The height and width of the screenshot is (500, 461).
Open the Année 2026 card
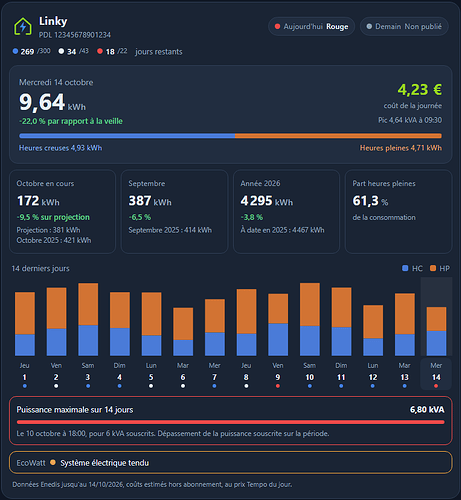[x=286, y=212]
